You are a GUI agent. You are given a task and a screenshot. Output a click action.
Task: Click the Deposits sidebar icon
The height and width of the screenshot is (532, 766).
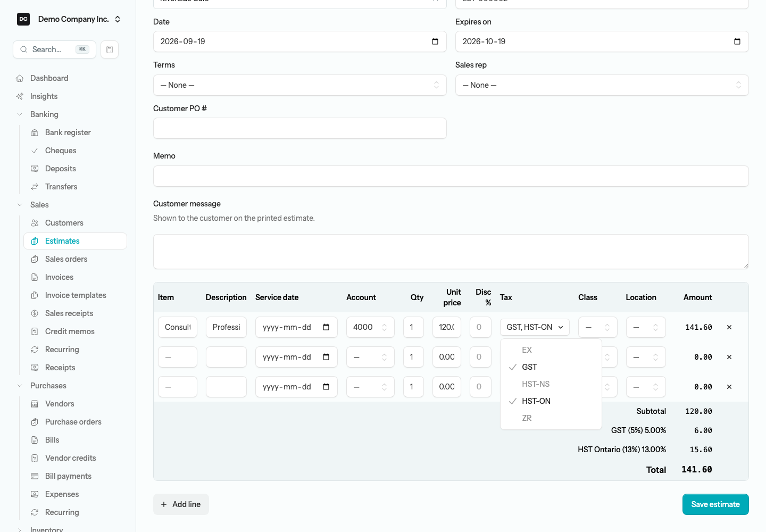[x=35, y=169]
